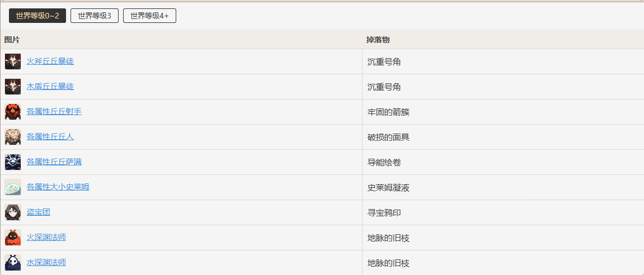Click the 各属性丘丘萨满 shaman icon

coord(13,162)
